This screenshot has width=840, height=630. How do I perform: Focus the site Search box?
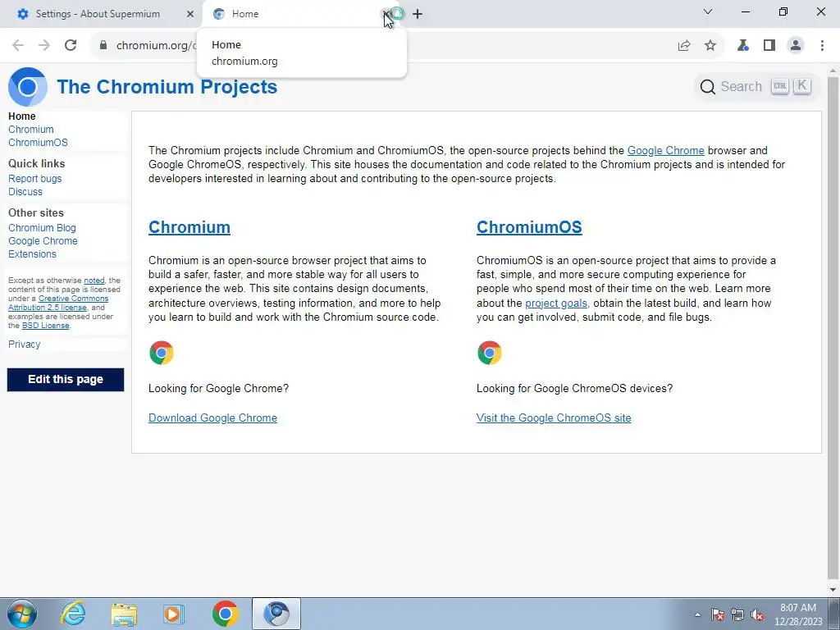(757, 86)
